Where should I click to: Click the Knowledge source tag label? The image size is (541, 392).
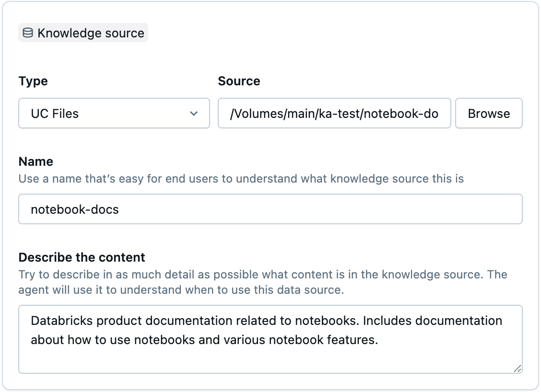pos(91,33)
